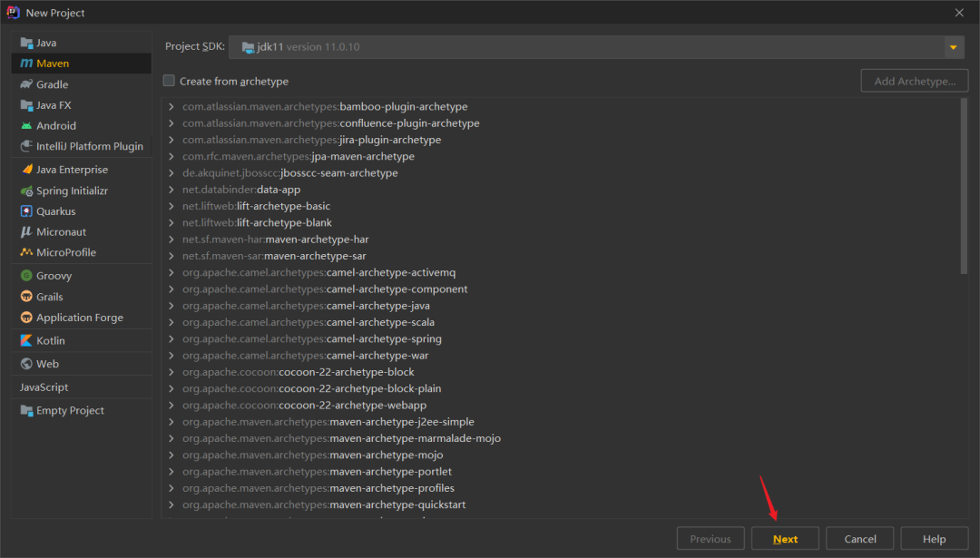This screenshot has height=558, width=980.
Task: Expand jpa-maven-archetype node
Action: click(x=171, y=156)
